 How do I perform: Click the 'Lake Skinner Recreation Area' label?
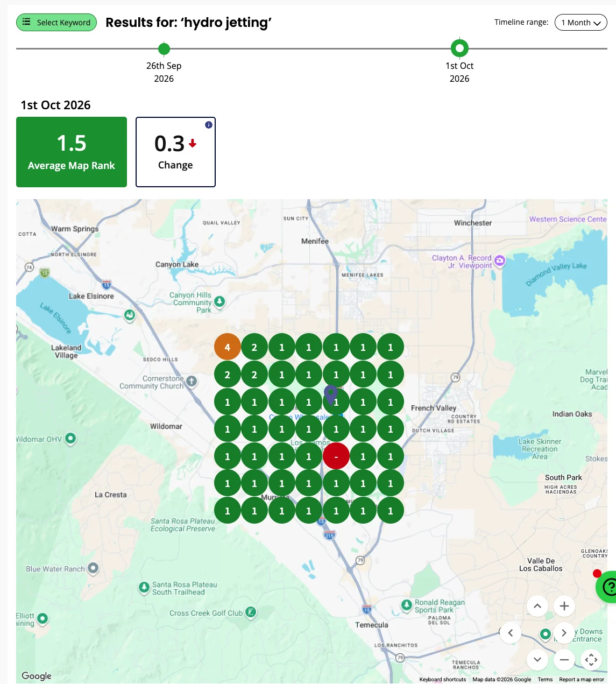540,449
